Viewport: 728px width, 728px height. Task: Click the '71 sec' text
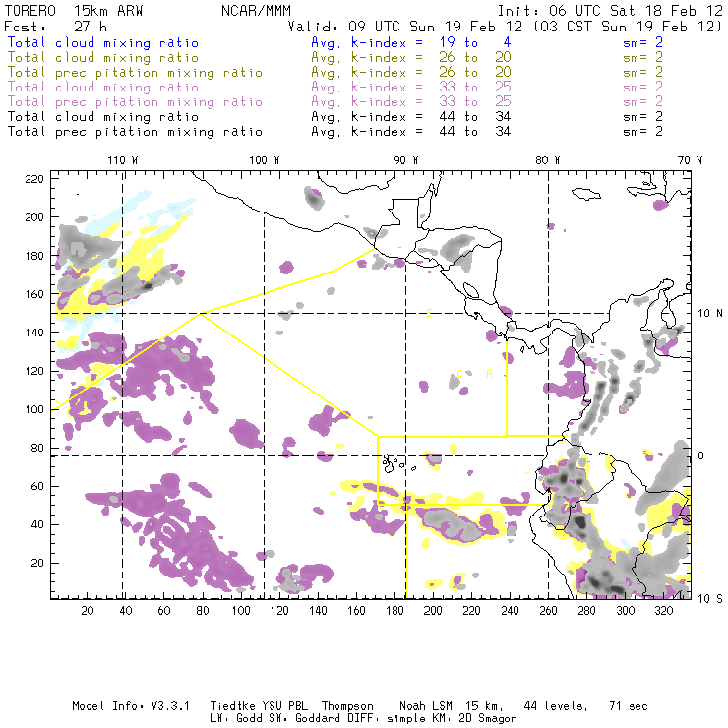click(x=629, y=706)
